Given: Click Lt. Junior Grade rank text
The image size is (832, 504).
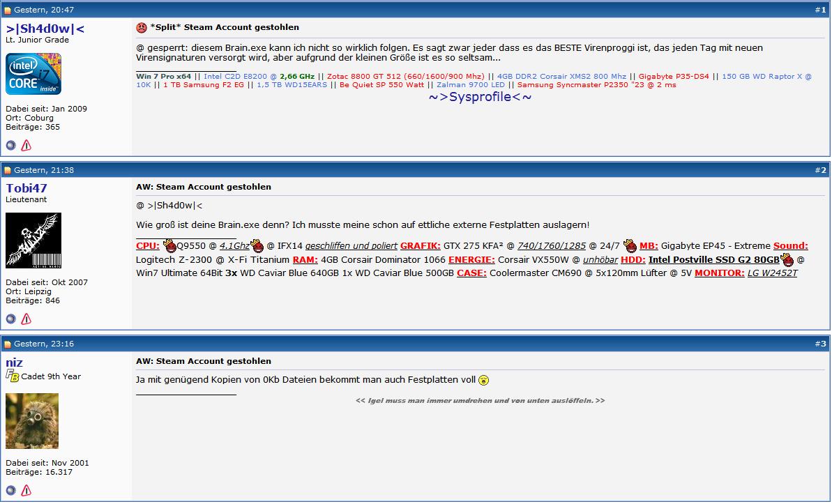Looking at the screenshot, I should pyautogui.click(x=37, y=40).
